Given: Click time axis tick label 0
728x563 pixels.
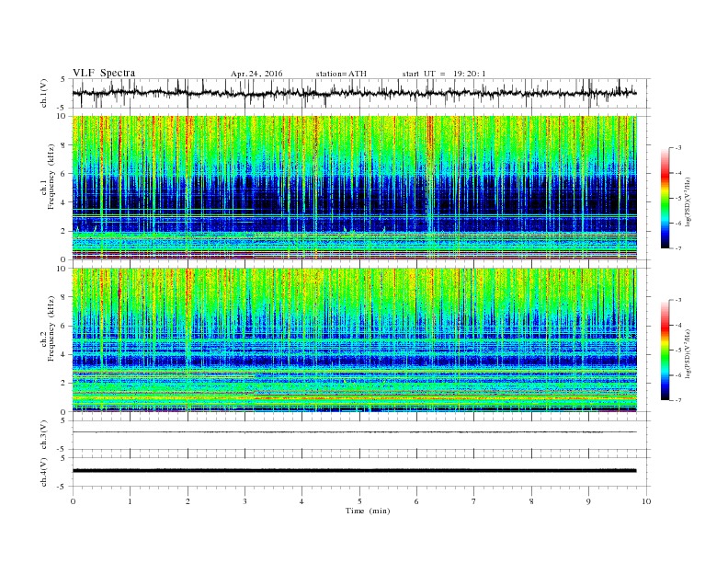Looking at the screenshot, I should (x=73, y=501).
